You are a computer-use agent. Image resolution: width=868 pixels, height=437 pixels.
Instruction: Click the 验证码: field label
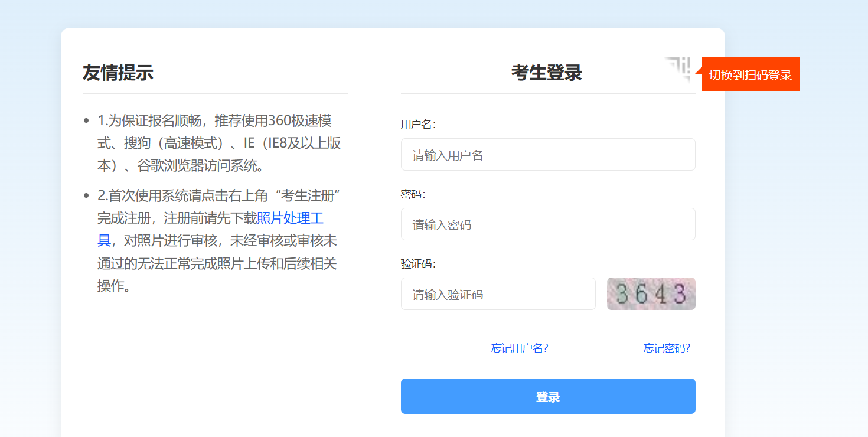pos(418,264)
